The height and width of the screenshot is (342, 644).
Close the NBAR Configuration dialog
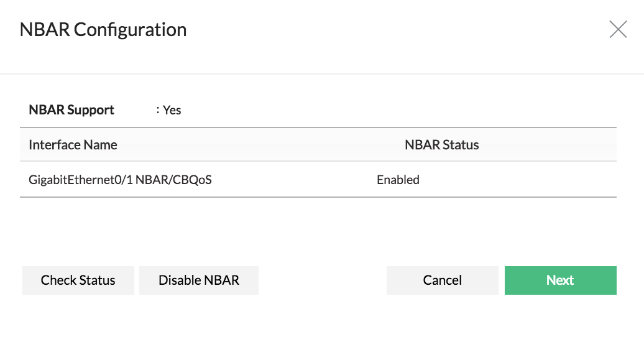pos(617,30)
